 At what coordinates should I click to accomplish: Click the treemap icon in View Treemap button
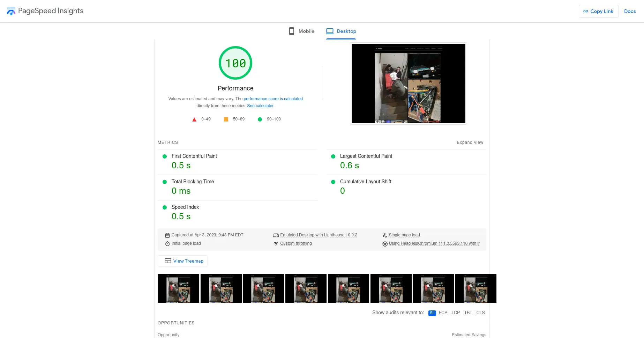[168, 261]
